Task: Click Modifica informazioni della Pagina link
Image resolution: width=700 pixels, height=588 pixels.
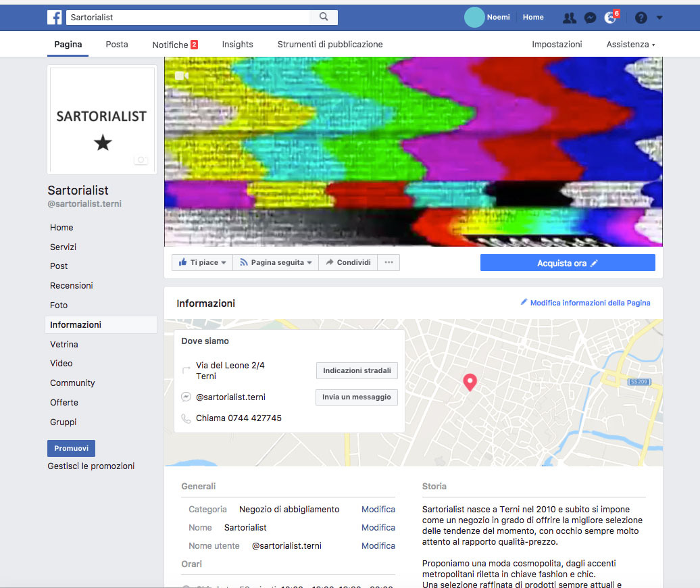Action: 585,303
